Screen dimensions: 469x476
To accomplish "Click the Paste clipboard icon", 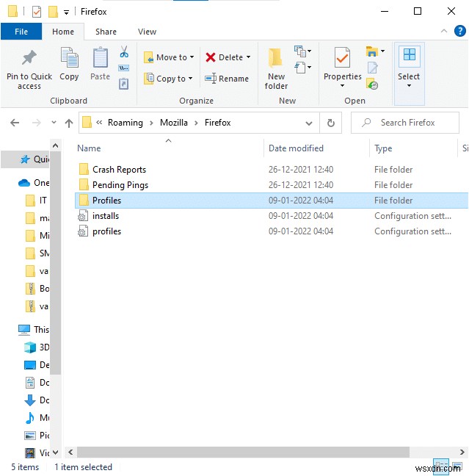I will pos(100,57).
